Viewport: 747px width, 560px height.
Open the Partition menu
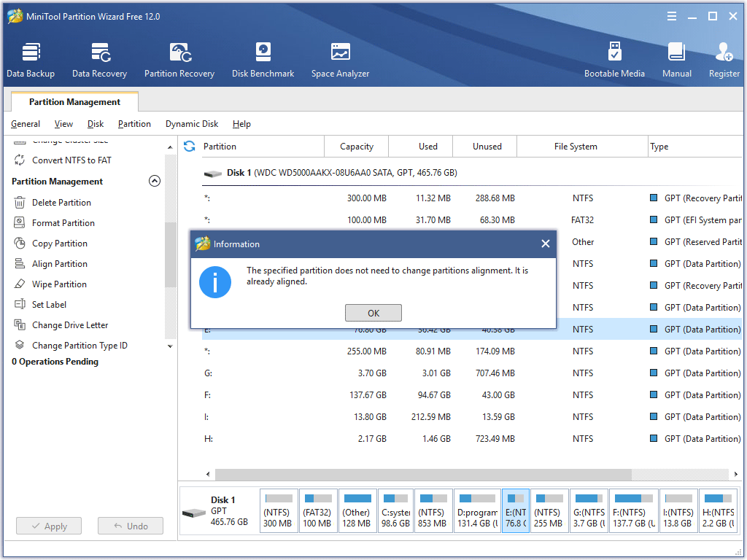(134, 124)
